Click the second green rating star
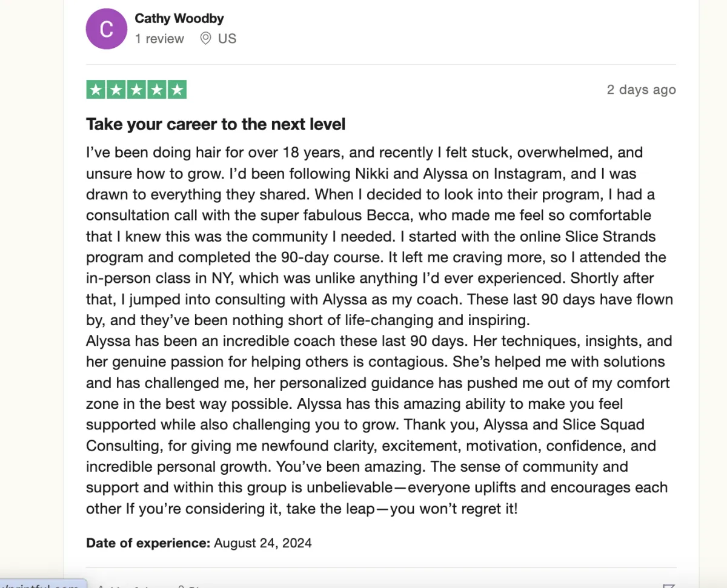 point(116,90)
